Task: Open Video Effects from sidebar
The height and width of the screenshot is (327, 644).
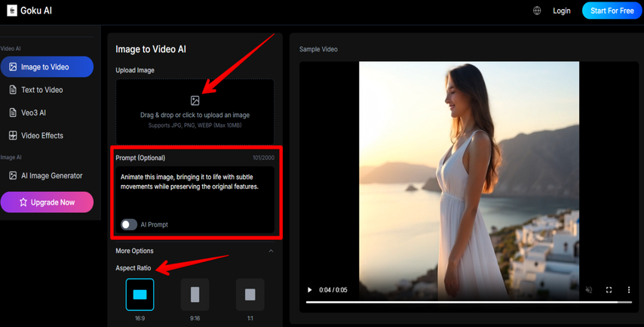Action: 41,136
